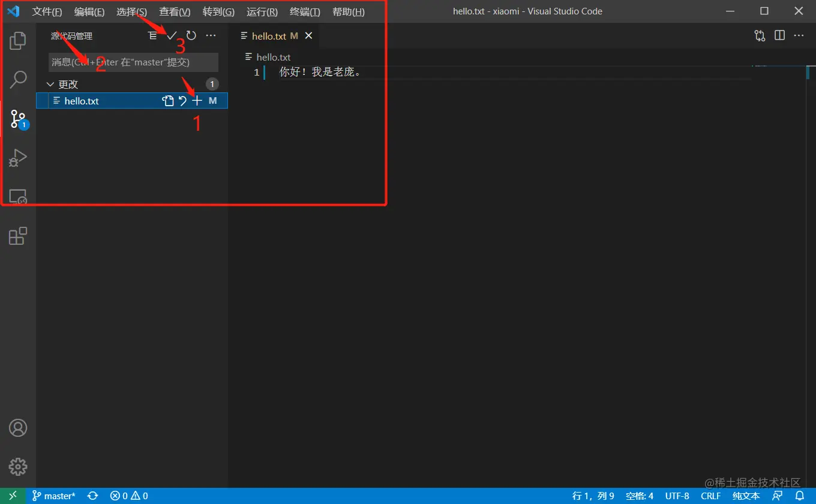816x504 pixels.
Task: Click the commit message input field
Action: click(133, 62)
